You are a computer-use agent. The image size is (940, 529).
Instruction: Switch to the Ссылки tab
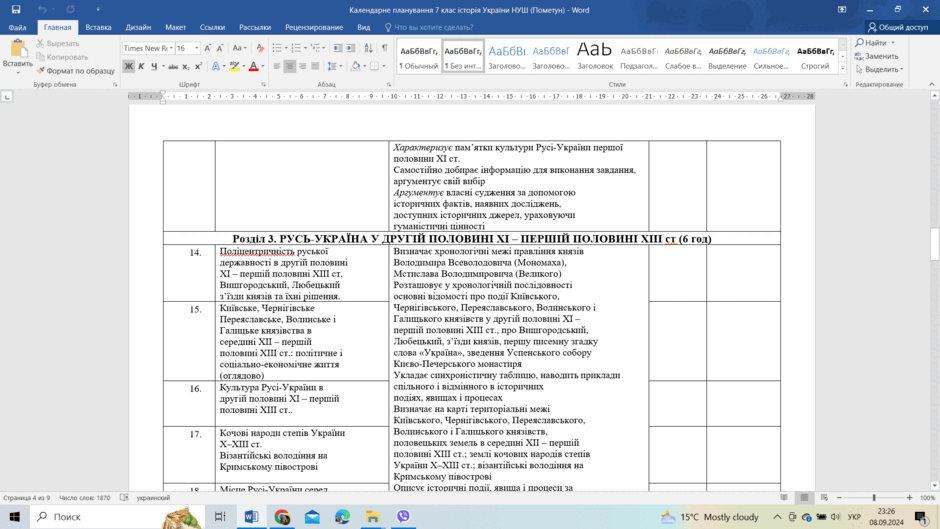[212, 27]
